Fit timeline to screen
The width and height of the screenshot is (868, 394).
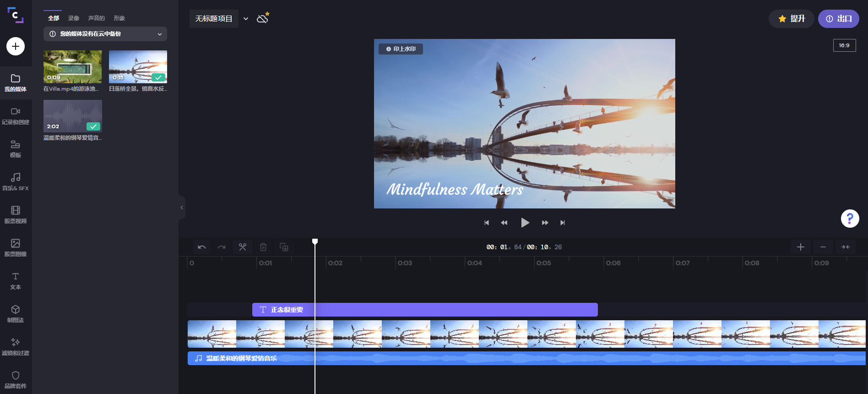tap(846, 247)
